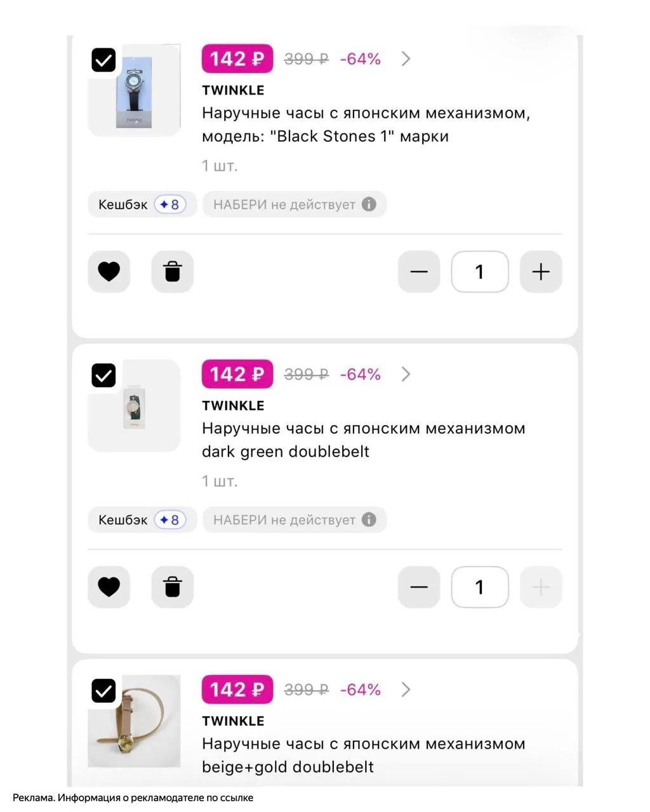Uncheck the dark green doublebelt checkbox
The image size is (650, 812).
coord(103,375)
